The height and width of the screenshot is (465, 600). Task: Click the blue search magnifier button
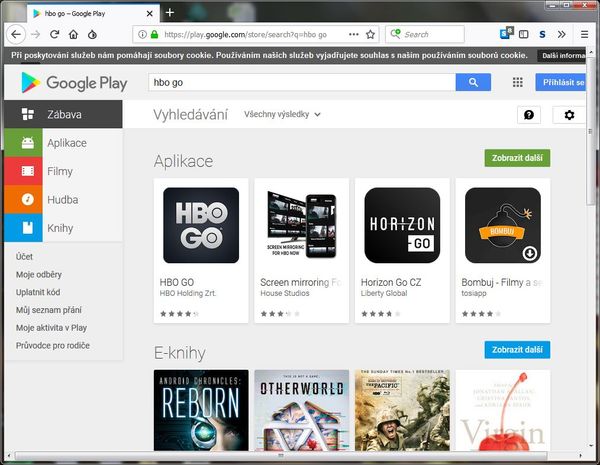[x=473, y=83]
